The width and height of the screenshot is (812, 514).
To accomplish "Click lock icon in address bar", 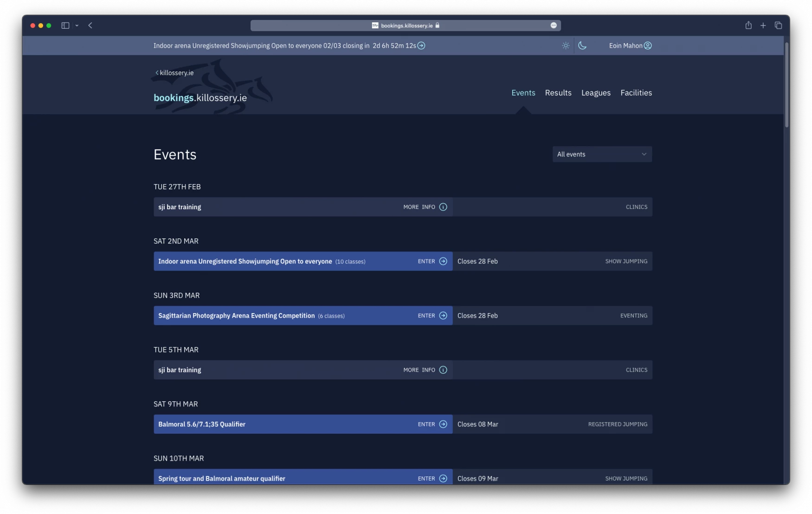I will click(437, 26).
